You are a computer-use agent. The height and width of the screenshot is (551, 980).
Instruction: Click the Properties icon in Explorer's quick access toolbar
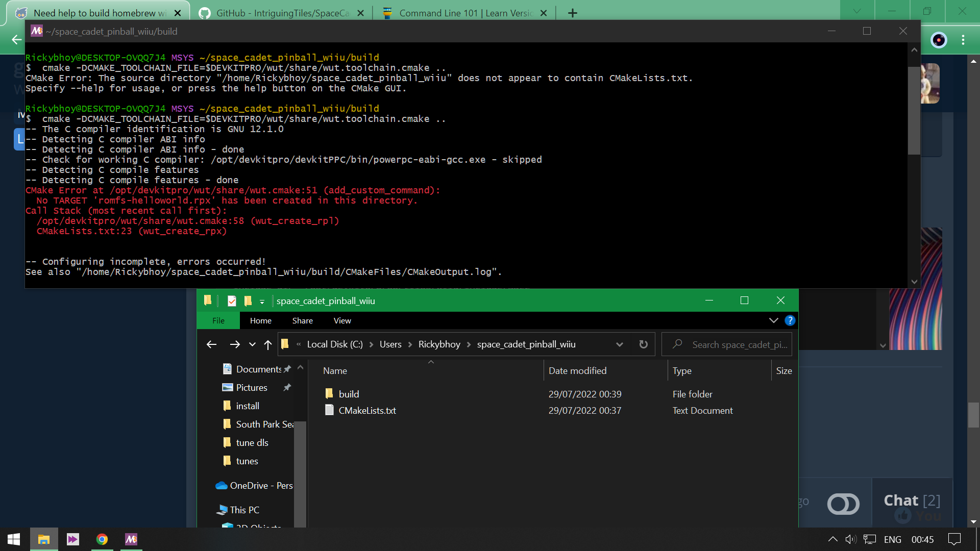[232, 300]
